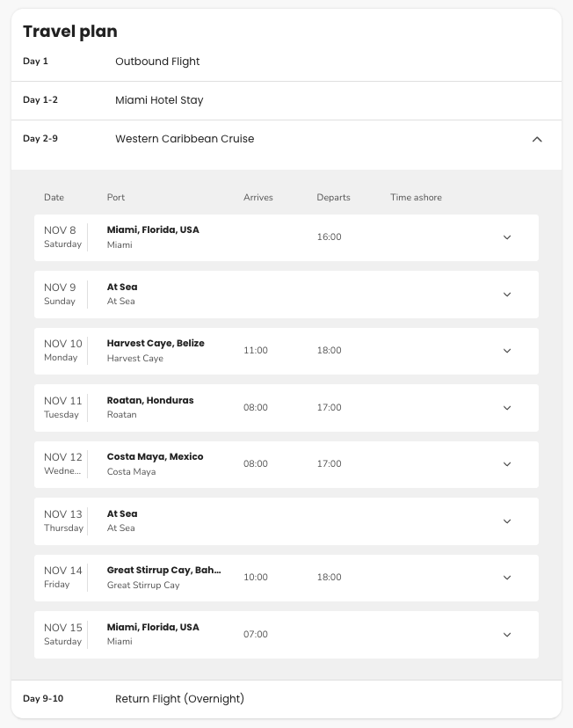The image size is (573, 728).
Task: Open Return Flight (Overnight) row
Action: 286,699
